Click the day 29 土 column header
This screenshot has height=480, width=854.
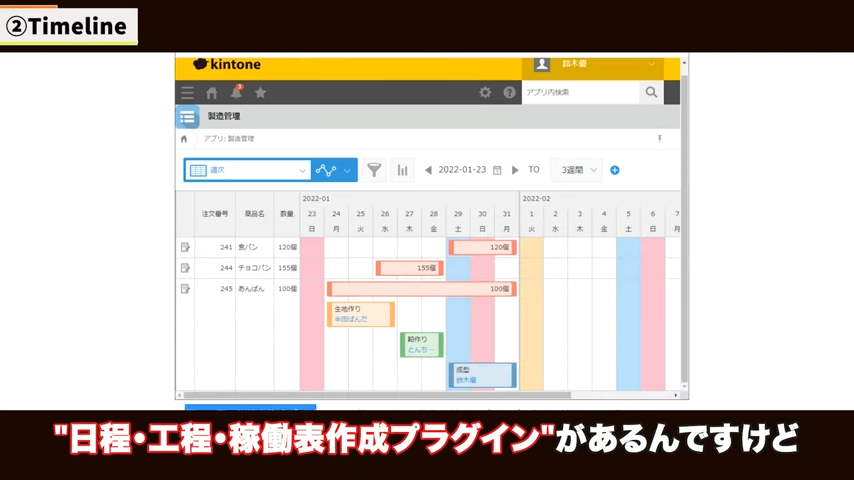(458, 221)
